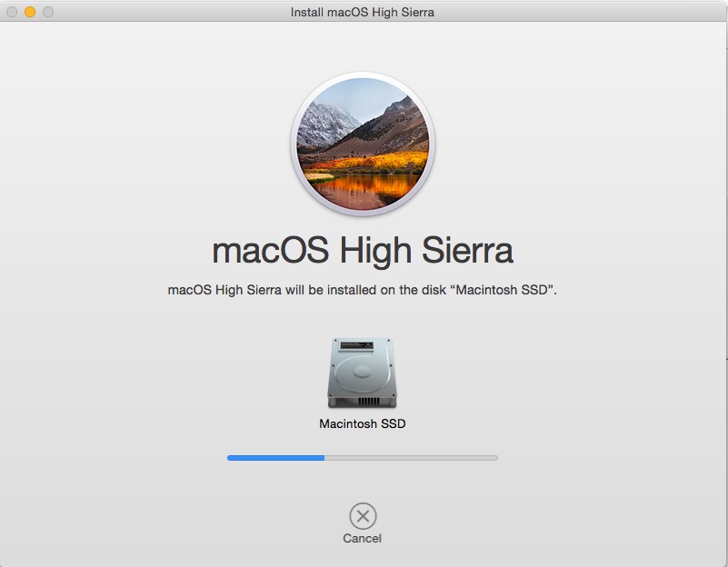Click the installation destination message text
This screenshot has height=567, width=728.
tap(364, 289)
